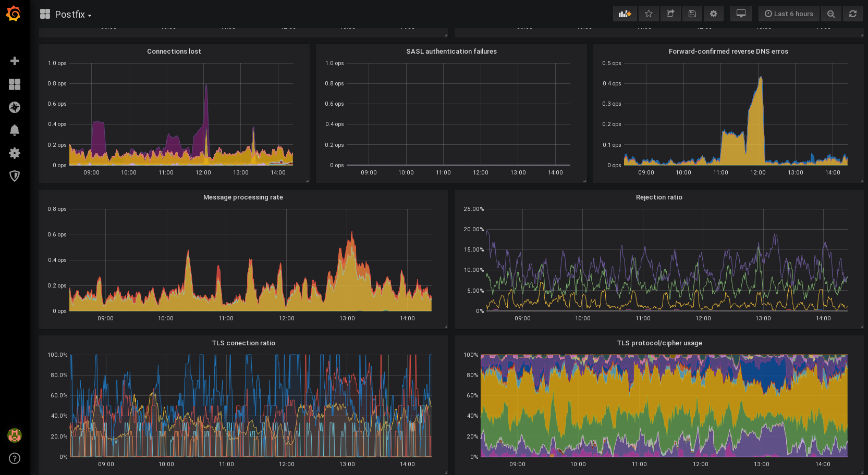Toggle TV cycle view mode

click(741, 14)
